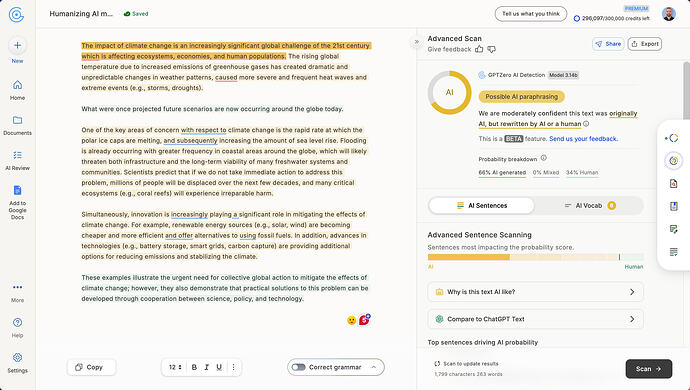Viewport: 690px width, 390px height.
Task: Open Help from the sidebar
Action: 17,327
